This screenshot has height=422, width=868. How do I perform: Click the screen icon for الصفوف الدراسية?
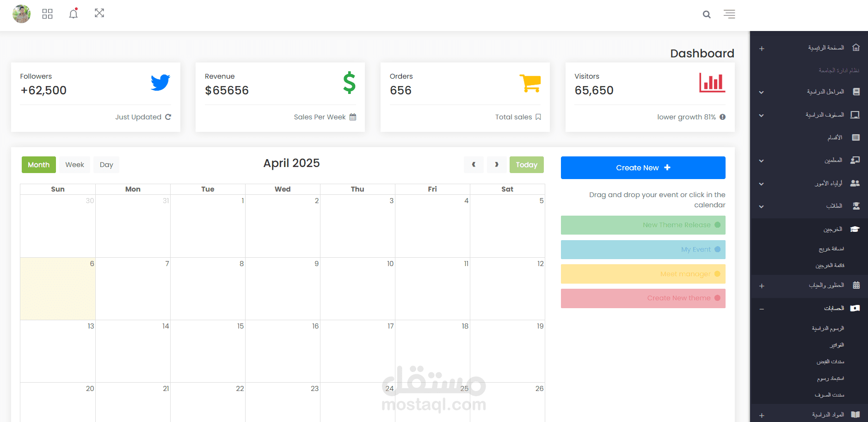point(856,115)
